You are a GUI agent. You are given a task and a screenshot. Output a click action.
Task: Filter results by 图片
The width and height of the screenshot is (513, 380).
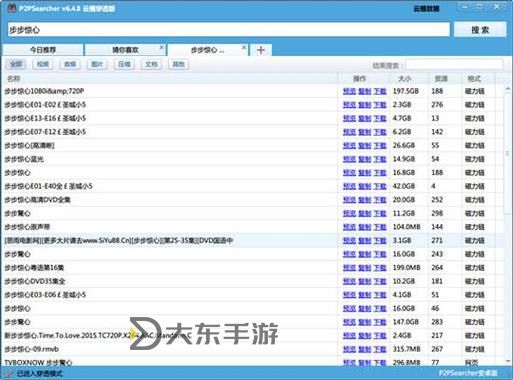[x=97, y=64]
